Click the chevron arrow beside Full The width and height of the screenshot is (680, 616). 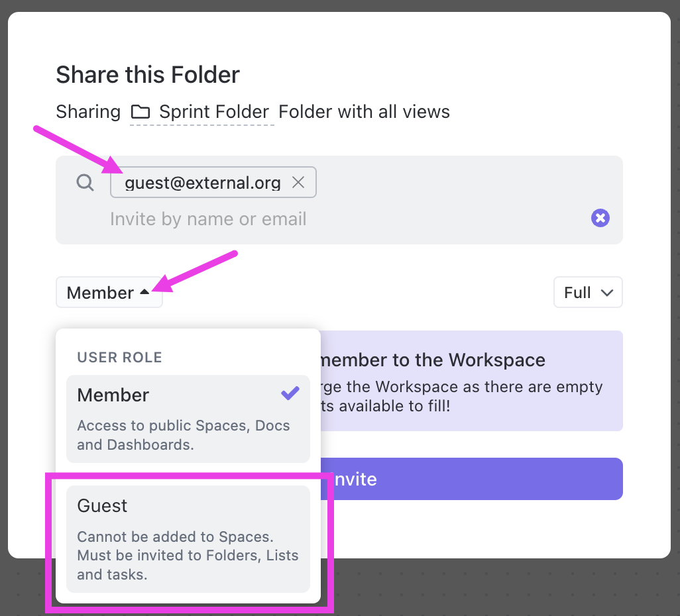pos(606,293)
